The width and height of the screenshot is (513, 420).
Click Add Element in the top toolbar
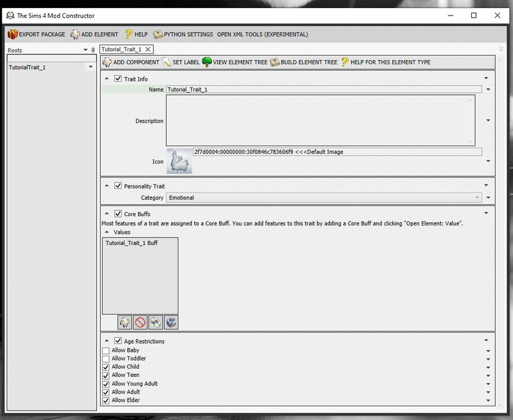pos(75,34)
